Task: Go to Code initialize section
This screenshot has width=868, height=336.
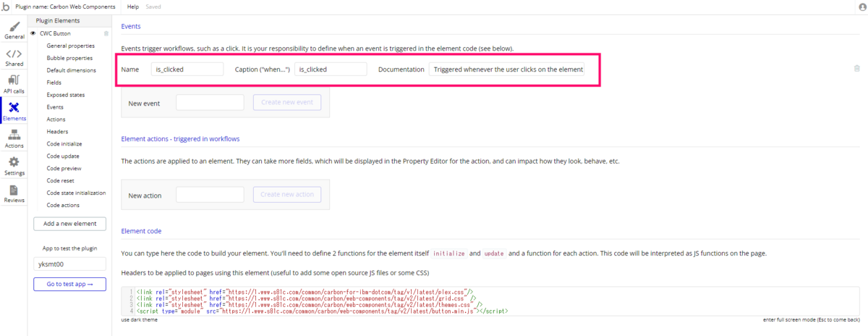Action: 64,144
